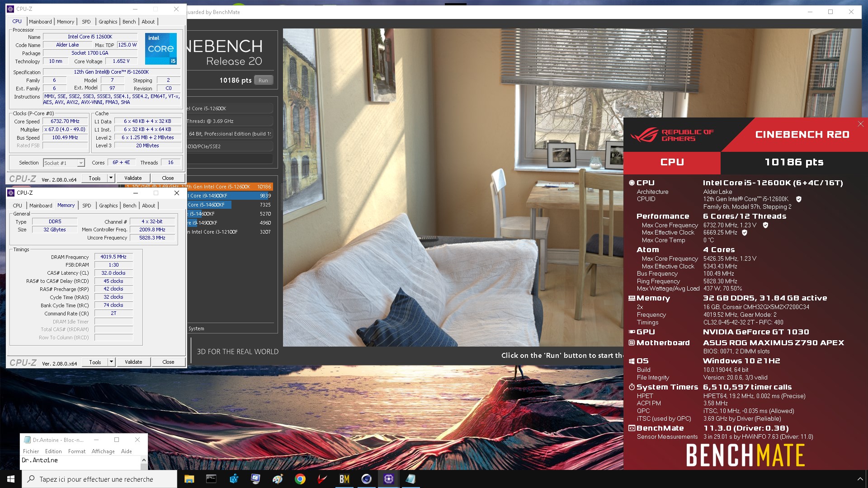Click Validate in lower CPU-Z Memory window
The image size is (868, 488).
click(133, 362)
